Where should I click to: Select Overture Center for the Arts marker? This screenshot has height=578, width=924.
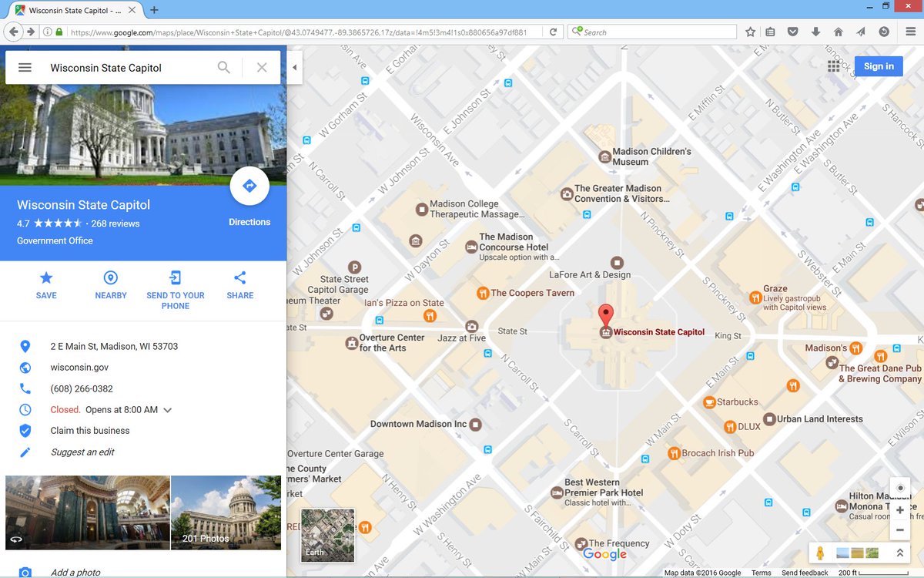click(x=352, y=342)
